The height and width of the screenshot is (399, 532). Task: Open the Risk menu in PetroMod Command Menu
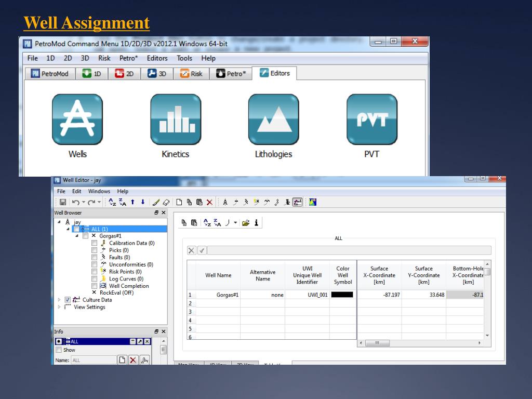tap(104, 58)
